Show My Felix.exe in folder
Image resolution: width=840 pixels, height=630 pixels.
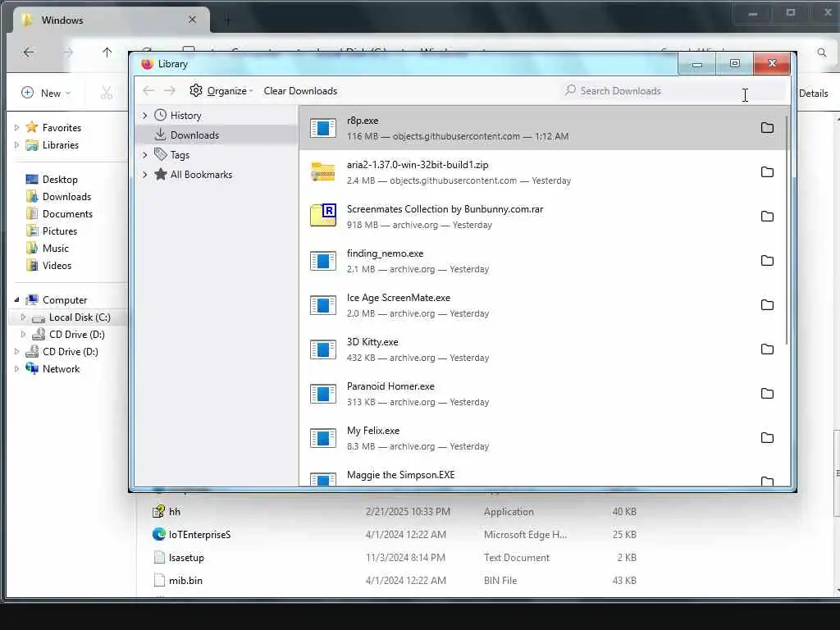tap(767, 438)
